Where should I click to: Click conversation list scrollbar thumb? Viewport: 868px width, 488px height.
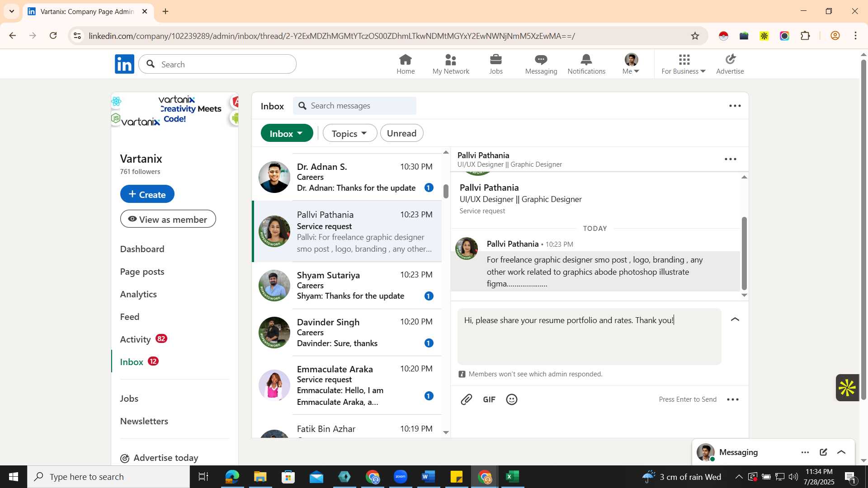coord(446,191)
